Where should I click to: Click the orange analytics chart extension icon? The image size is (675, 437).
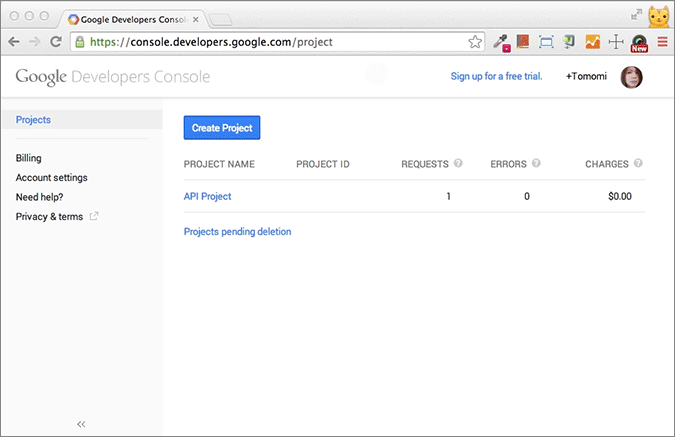pos(593,42)
